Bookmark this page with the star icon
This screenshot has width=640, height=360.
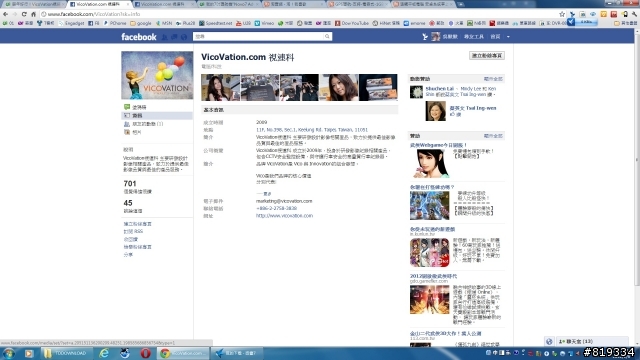pyautogui.click(x=562, y=14)
